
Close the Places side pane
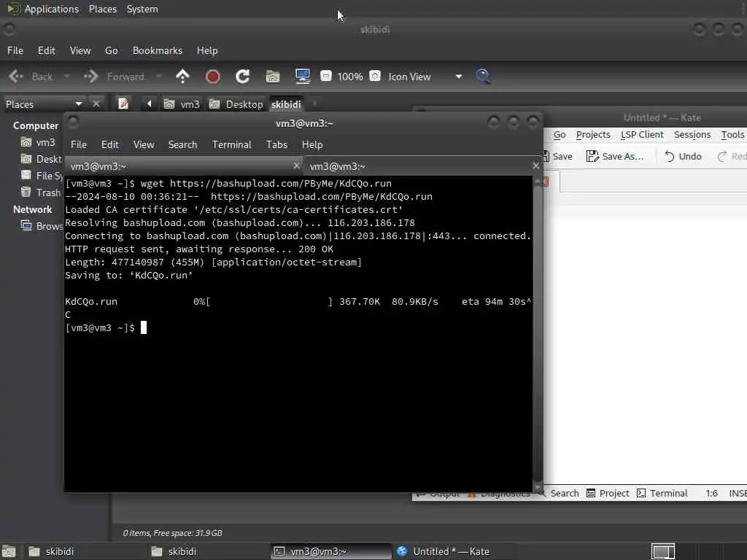pos(96,104)
